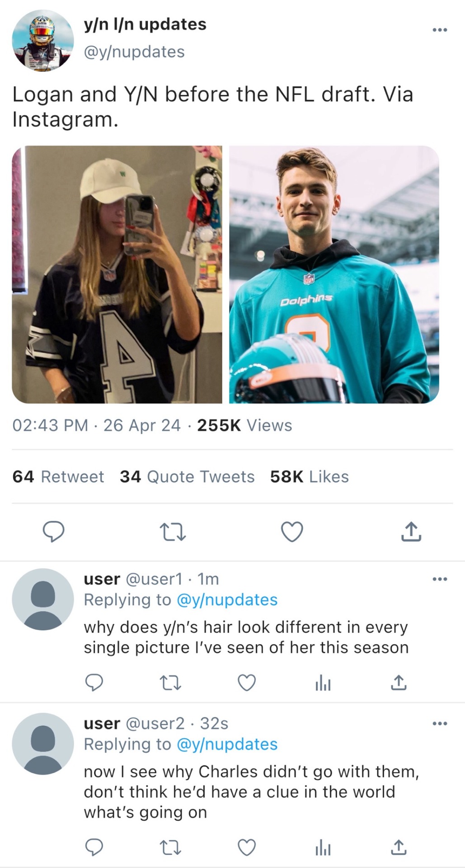This screenshot has height=868, width=465.
Task: Open the mirror selfie photo
Action: pos(117,274)
